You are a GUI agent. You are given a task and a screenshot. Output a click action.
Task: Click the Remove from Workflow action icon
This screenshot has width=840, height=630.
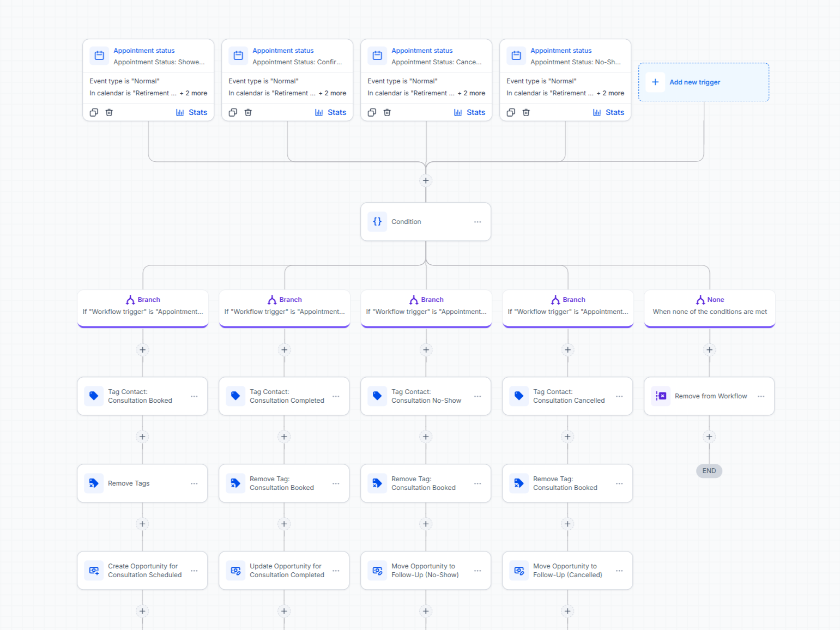pyautogui.click(x=661, y=396)
